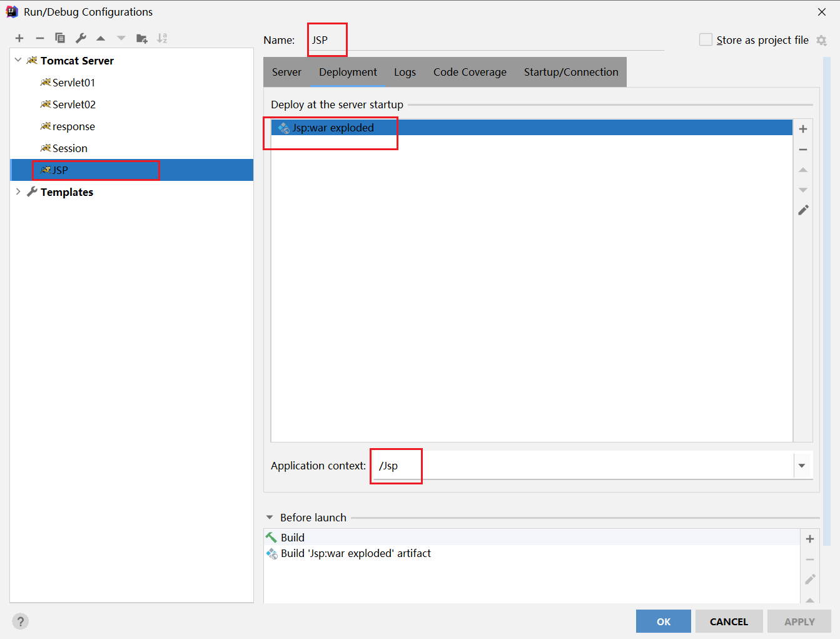Click the CANCEL button

point(729,621)
